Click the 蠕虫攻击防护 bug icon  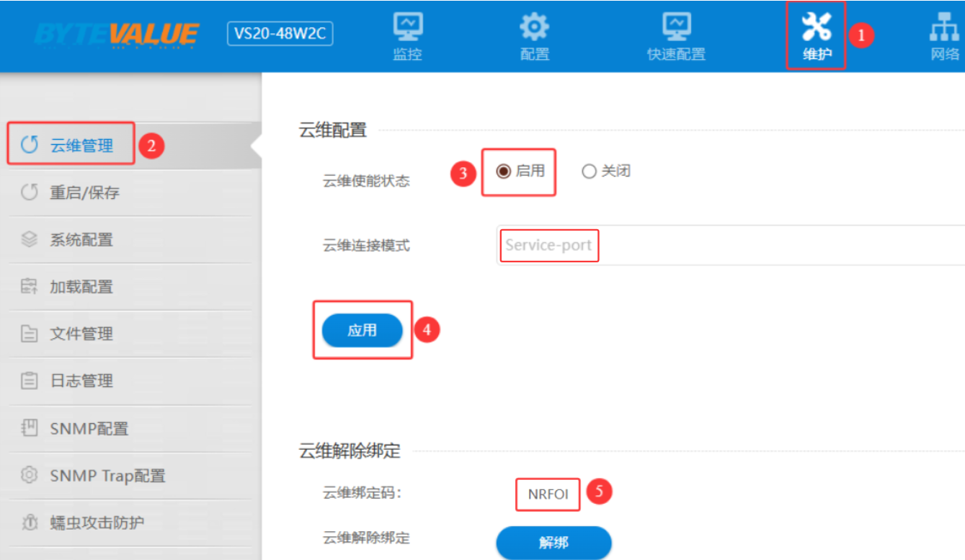pyautogui.click(x=29, y=523)
